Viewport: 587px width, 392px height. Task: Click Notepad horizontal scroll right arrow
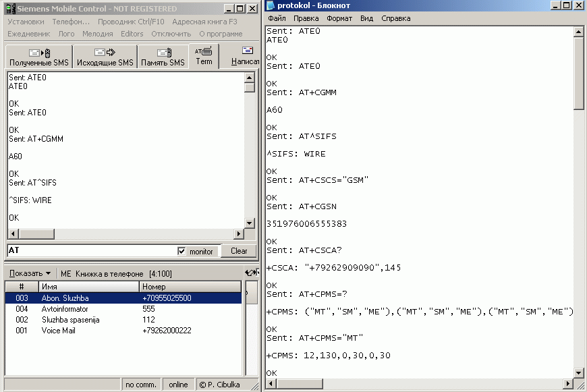(568, 384)
